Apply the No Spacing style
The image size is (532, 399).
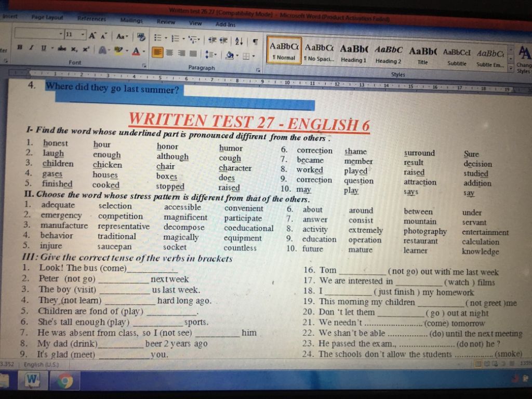click(x=319, y=52)
